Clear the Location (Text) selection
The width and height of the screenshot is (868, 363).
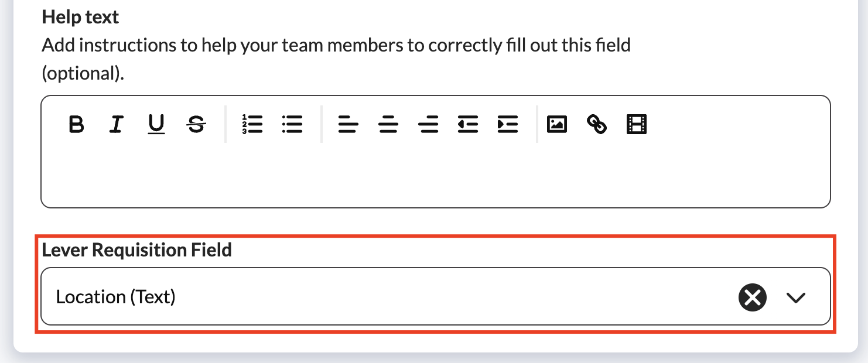coord(753,297)
